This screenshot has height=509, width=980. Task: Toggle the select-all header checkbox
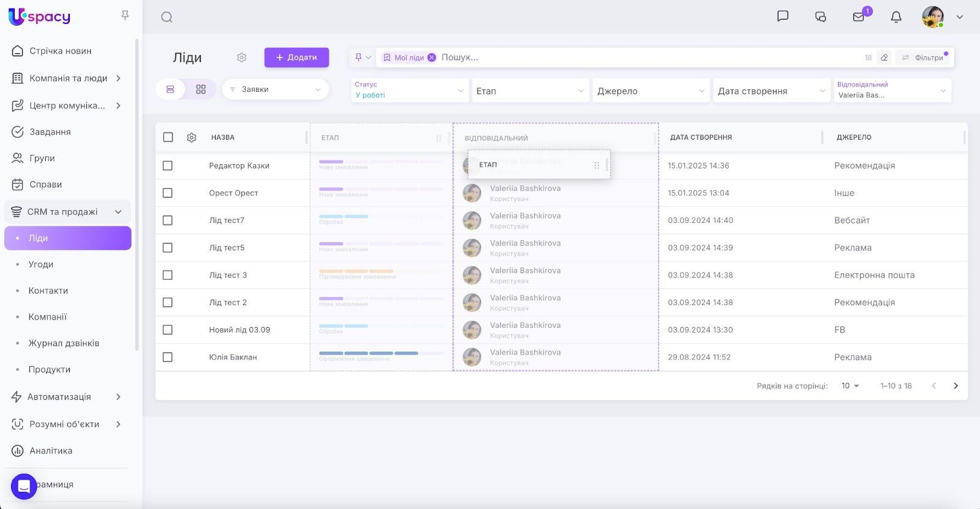point(168,137)
